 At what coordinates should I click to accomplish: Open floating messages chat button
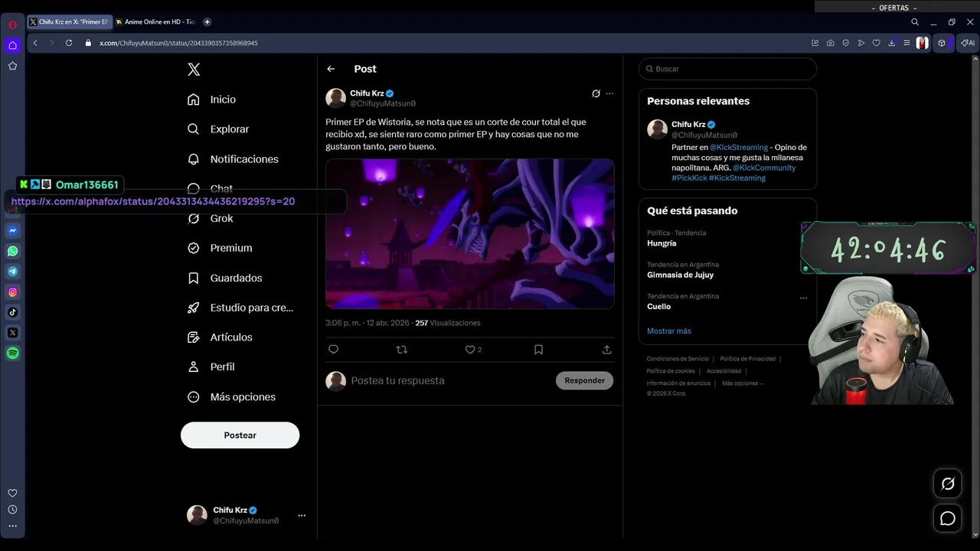click(x=948, y=519)
